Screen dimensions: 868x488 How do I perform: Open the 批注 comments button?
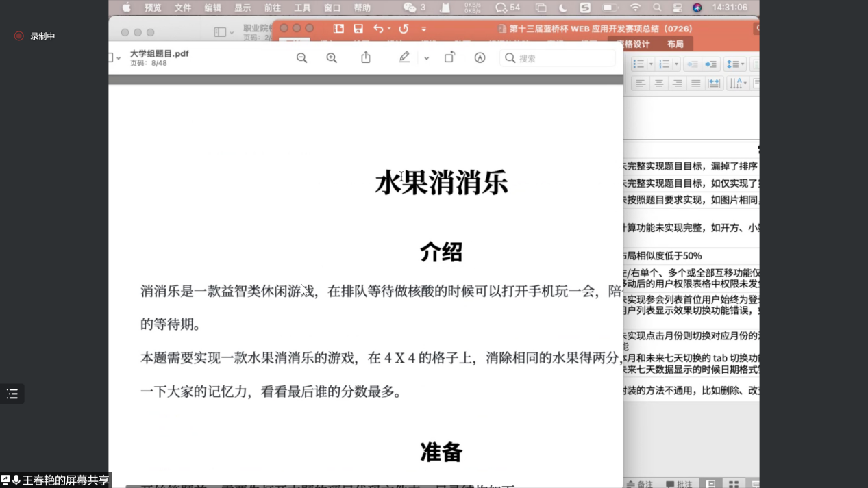[x=679, y=484]
